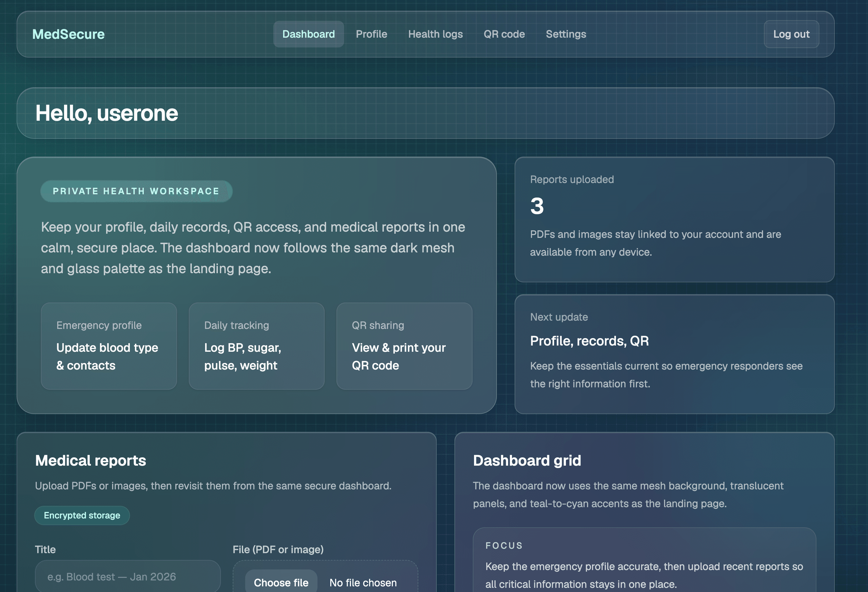Click the Medical reports heading
868x592 pixels.
coord(90,460)
